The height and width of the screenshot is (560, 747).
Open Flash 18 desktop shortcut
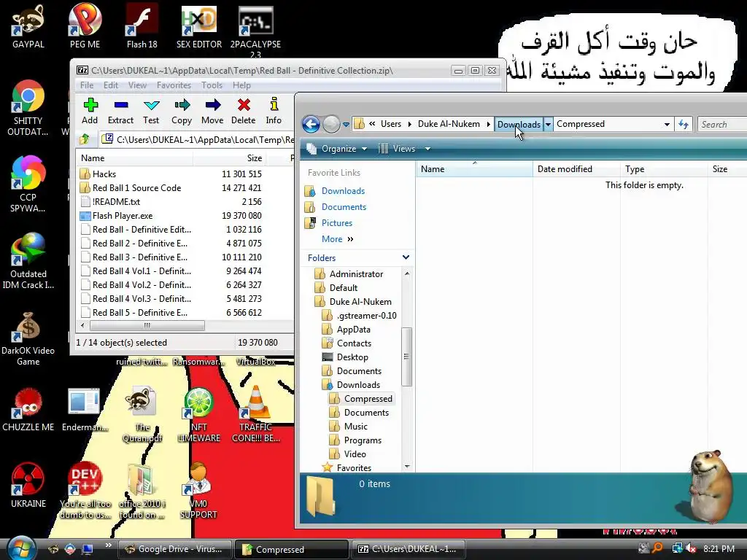(x=142, y=26)
